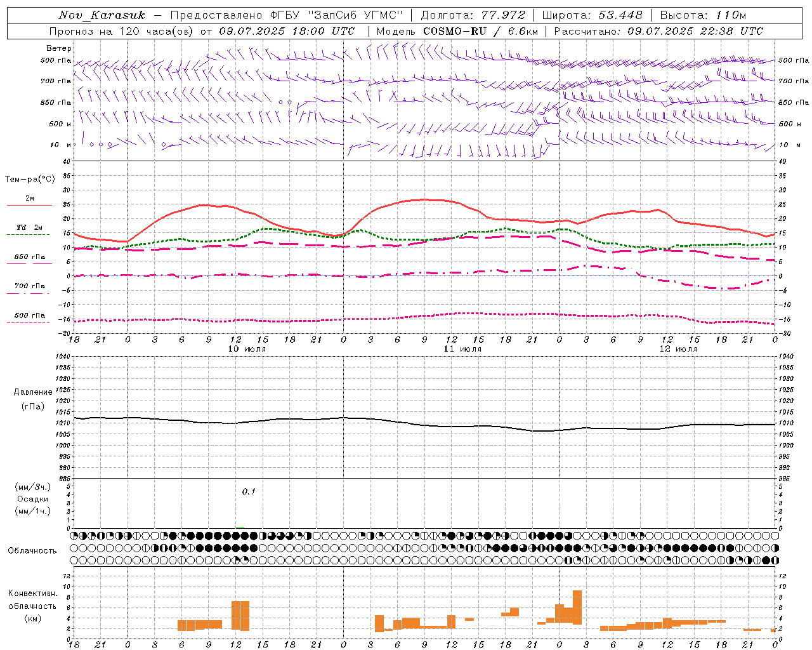Click the tallest orange convective cloud bar

(x=577, y=607)
